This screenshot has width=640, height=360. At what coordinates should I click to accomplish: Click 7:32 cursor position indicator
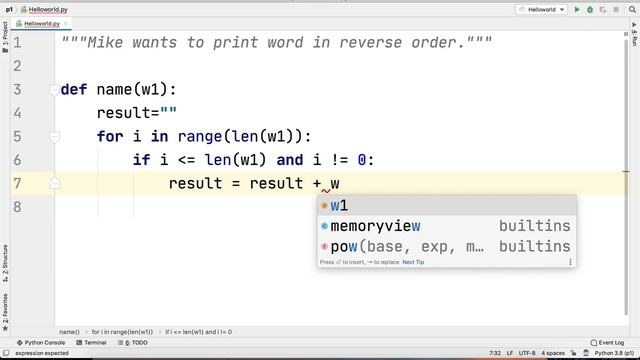coord(495,353)
